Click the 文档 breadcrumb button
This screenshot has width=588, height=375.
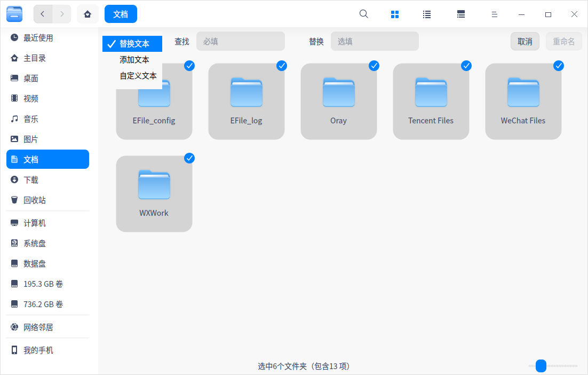(121, 14)
